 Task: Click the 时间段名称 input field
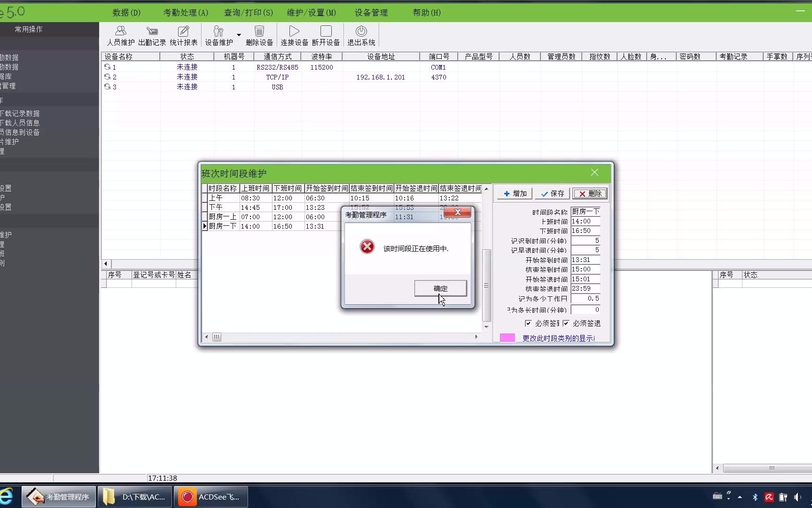tap(586, 212)
